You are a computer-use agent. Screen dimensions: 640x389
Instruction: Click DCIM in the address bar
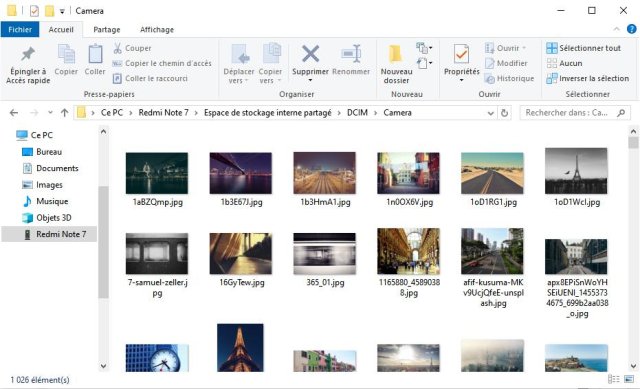pyautogui.click(x=357, y=113)
